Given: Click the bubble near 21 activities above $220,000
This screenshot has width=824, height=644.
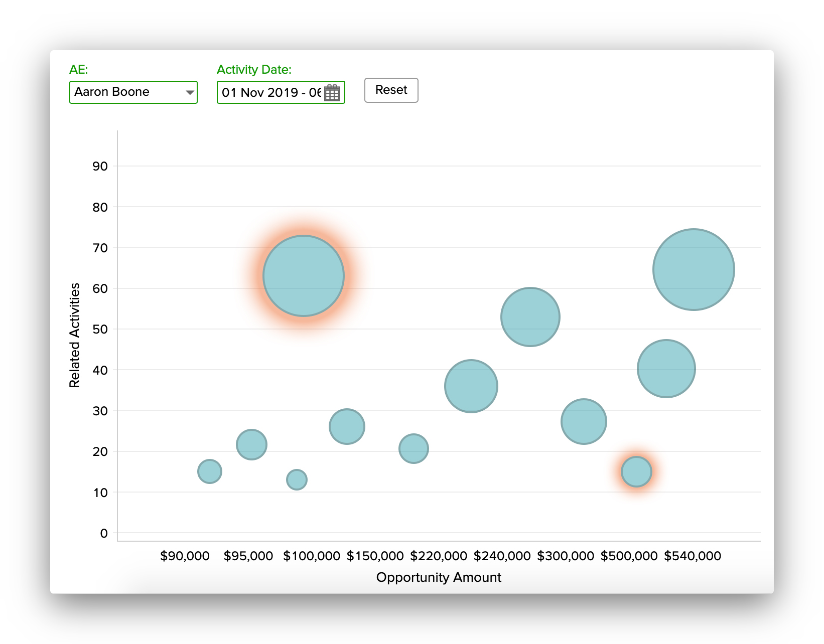Looking at the screenshot, I should pyautogui.click(x=414, y=448).
